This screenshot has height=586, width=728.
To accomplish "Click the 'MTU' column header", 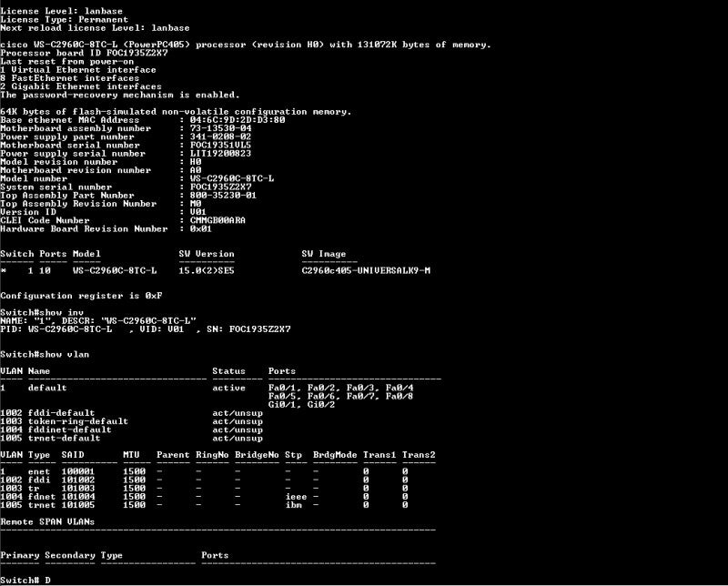I will tap(131, 454).
